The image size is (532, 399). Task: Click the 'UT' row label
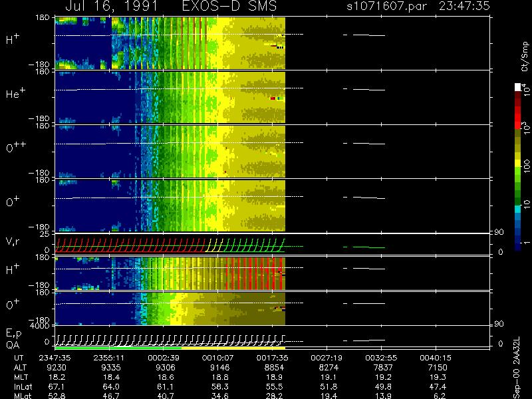[x=19, y=358]
